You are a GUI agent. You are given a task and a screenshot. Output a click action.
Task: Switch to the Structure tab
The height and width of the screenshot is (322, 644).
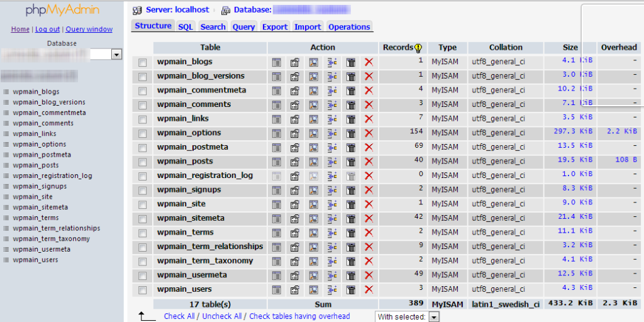[153, 25]
